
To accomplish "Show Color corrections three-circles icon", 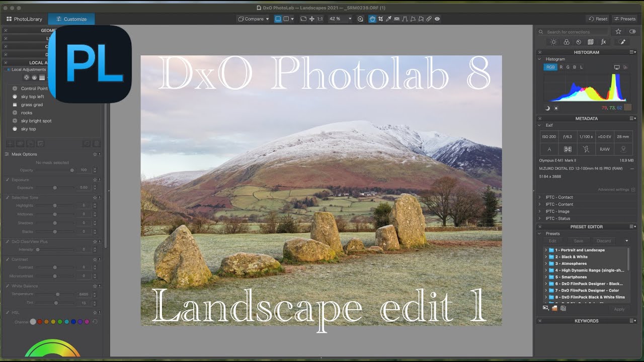I will pos(567,42).
